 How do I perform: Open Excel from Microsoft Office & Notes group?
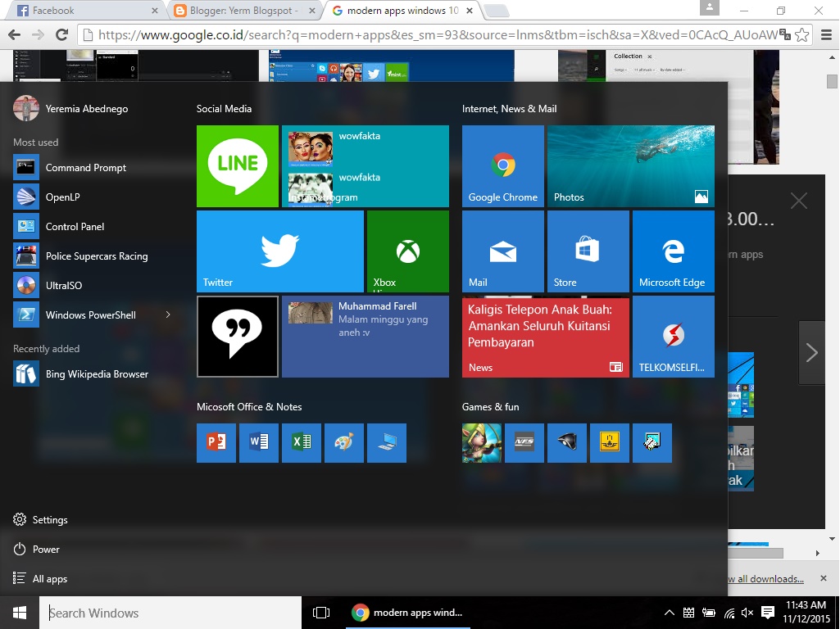pyautogui.click(x=301, y=442)
